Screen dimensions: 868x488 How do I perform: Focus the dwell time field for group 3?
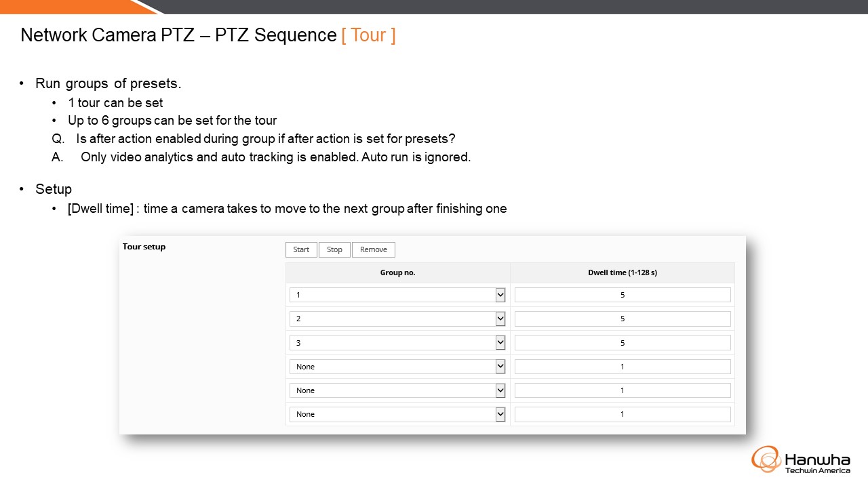pyautogui.click(x=623, y=343)
